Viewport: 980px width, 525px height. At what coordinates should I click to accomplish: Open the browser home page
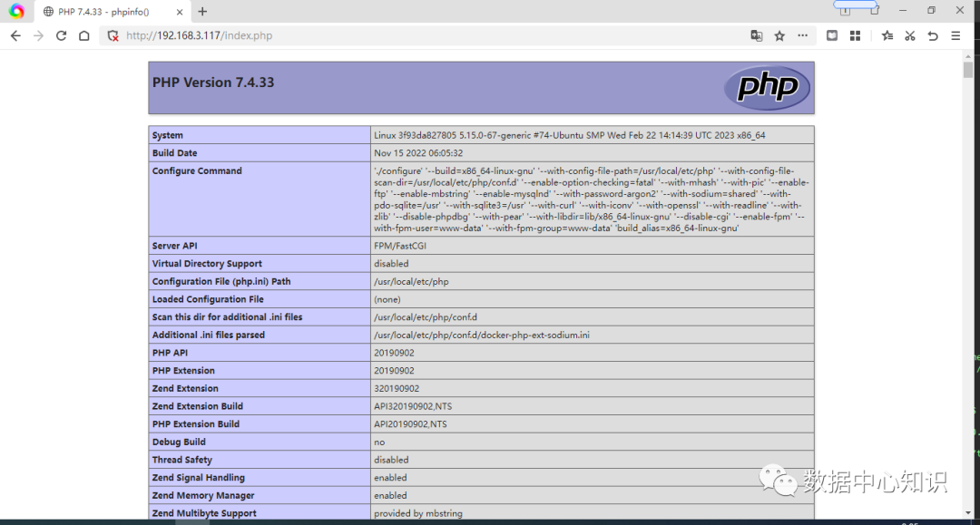click(84, 35)
